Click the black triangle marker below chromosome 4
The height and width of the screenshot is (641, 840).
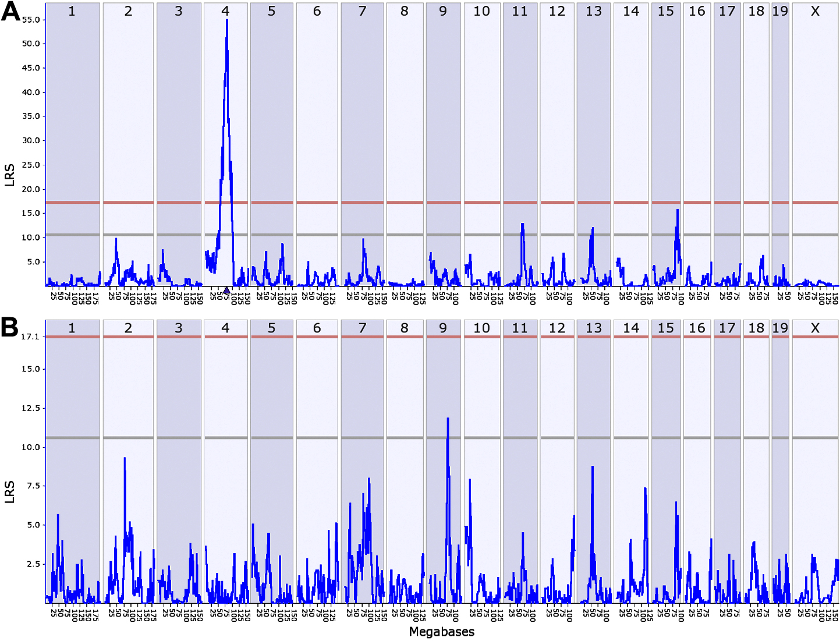click(x=226, y=289)
